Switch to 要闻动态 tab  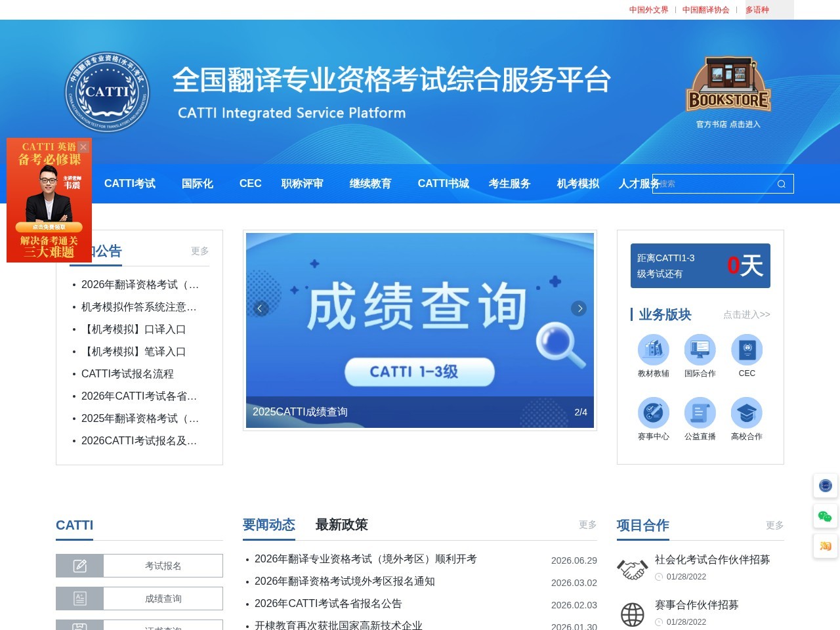click(x=269, y=525)
